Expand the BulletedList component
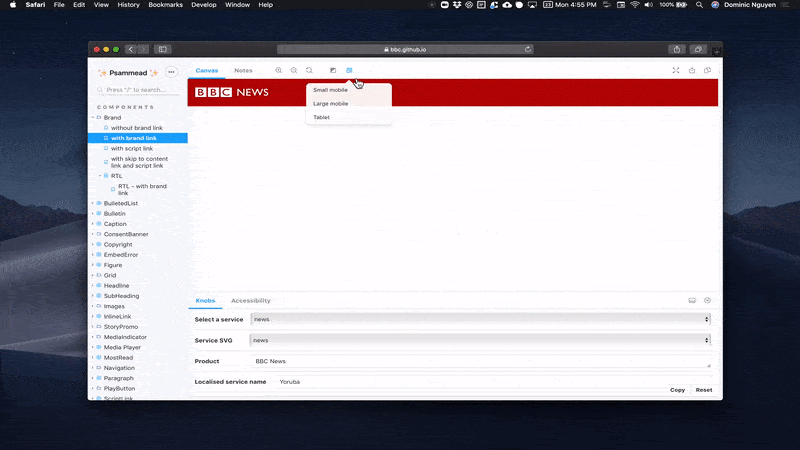The image size is (800, 450). [x=120, y=204]
